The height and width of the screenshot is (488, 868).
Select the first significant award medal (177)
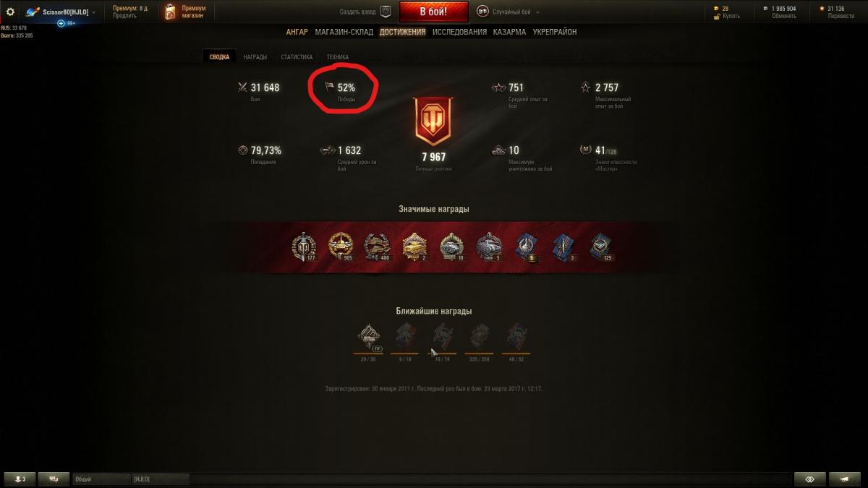303,247
